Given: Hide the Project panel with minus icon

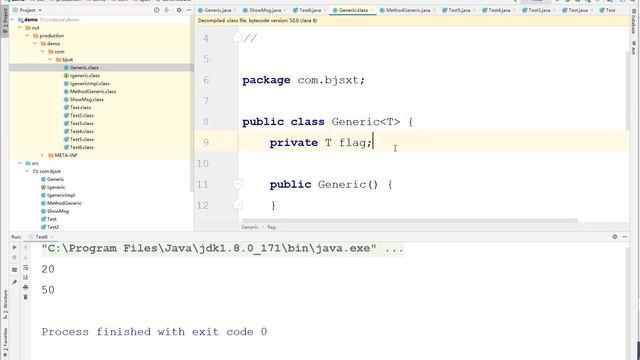Looking at the screenshot, I should (x=189, y=10).
